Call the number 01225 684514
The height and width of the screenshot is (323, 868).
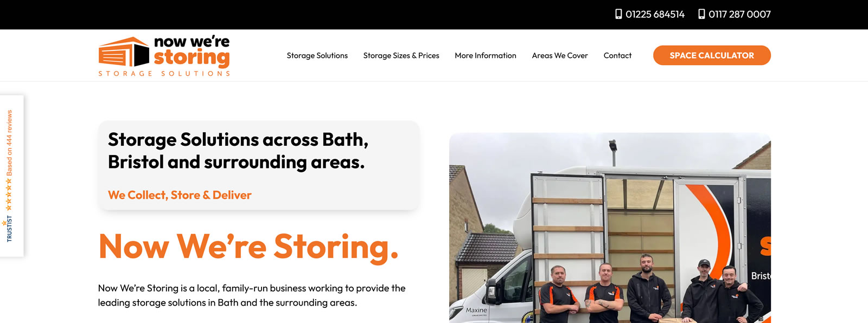click(655, 14)
